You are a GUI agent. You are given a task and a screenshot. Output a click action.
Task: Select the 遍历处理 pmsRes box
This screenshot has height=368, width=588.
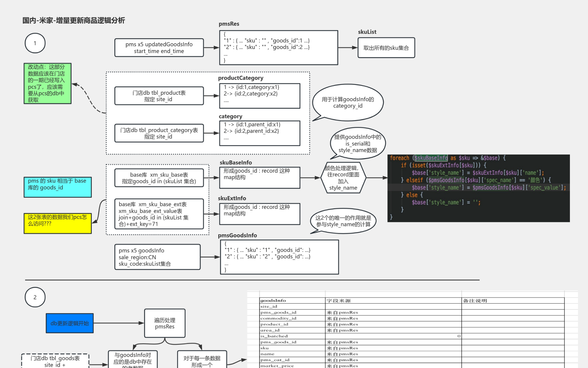(x=164, y=323)
